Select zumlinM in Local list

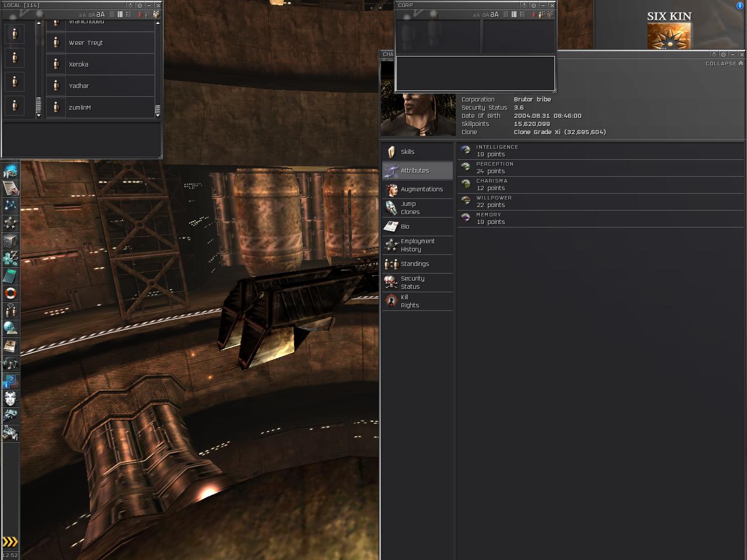(100, 107)
